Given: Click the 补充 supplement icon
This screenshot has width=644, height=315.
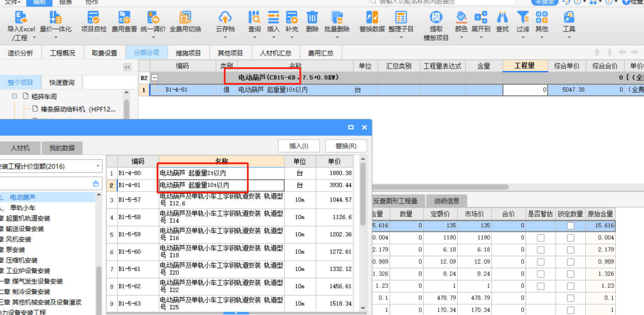Looking at the screenshot, I should click(x=292, y=17).
